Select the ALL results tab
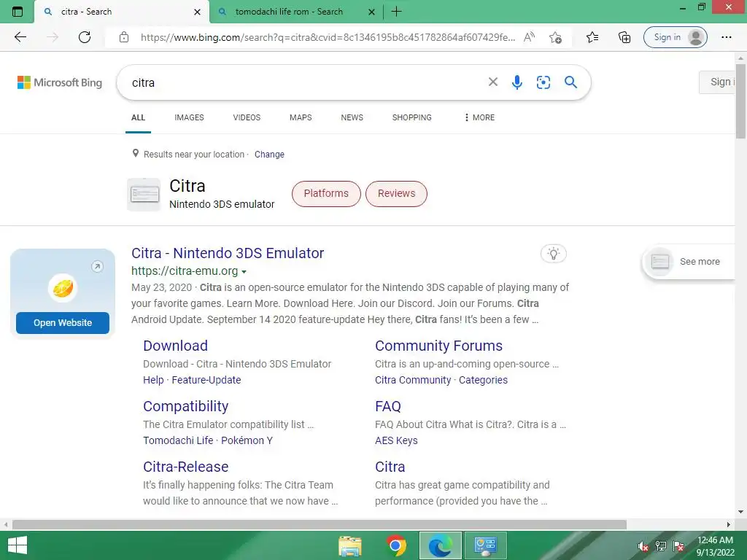The height and width of the screenshot is (560, 747). tap(138, 117)
